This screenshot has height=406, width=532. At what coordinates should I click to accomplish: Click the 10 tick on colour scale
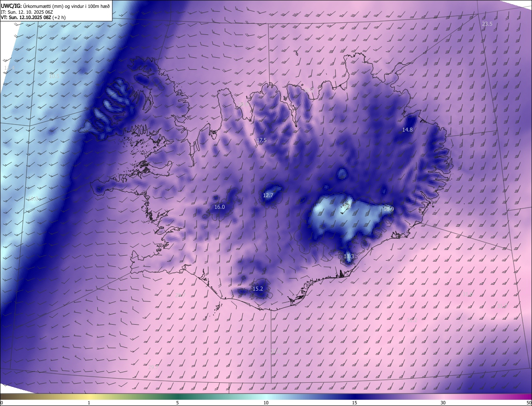click(266, 403)
